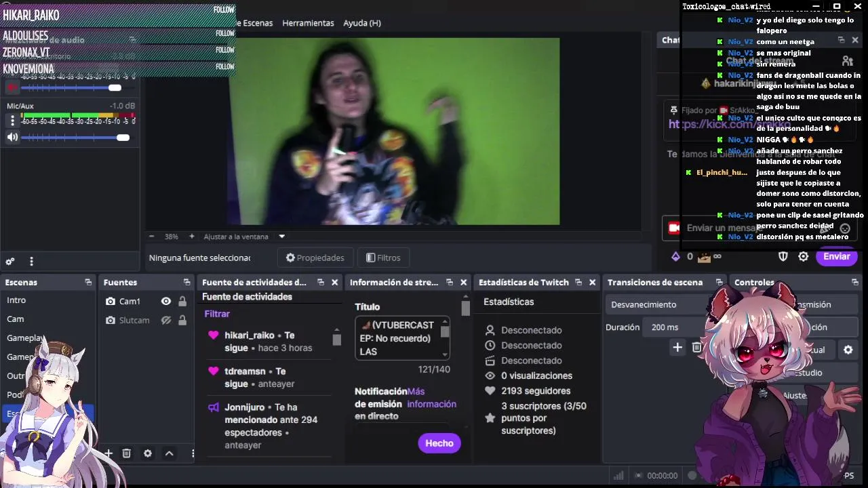868x488 pixels.
Task: Click the Enviar chat button
Action: [837, 256]
